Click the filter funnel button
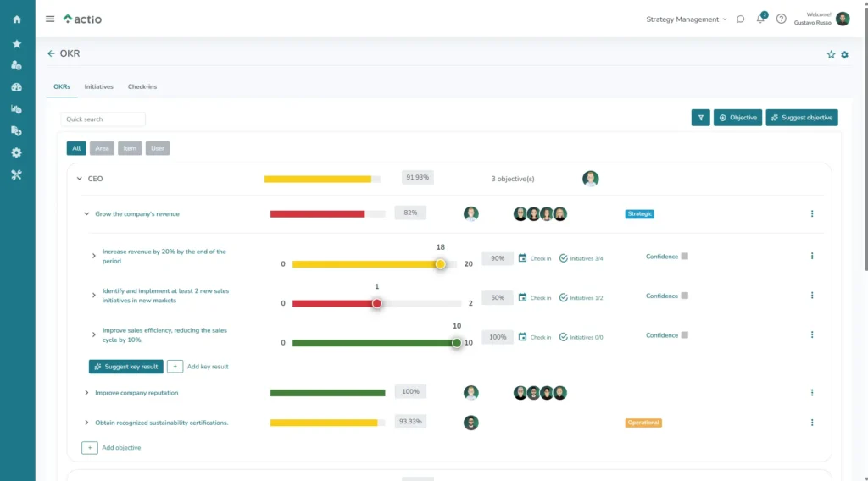The width and height of the screenshot is (868, 481). (700, 118)
